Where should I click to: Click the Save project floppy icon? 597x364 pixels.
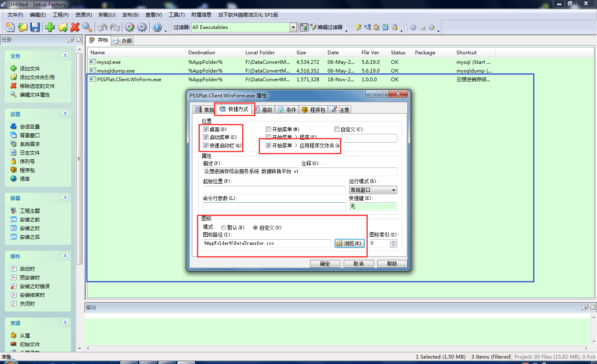point(35,27)
